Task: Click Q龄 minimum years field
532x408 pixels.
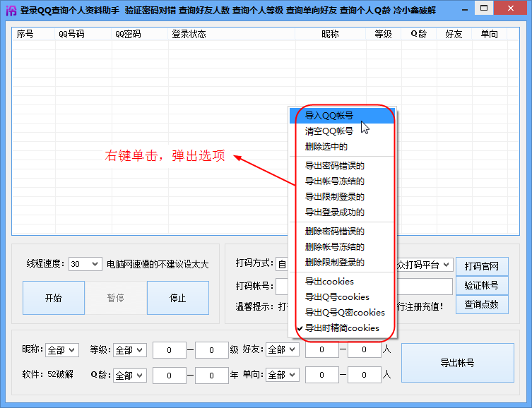Action: click(x=170, y=376)
